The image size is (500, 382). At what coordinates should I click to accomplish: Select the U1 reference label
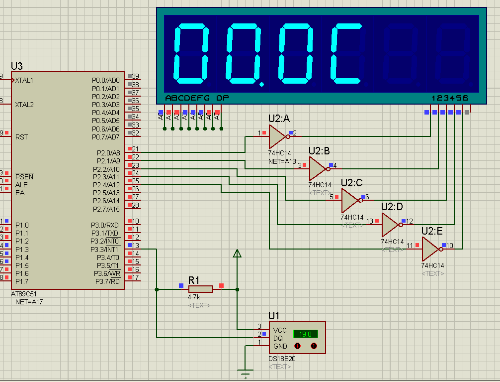(x=274, y=315)
